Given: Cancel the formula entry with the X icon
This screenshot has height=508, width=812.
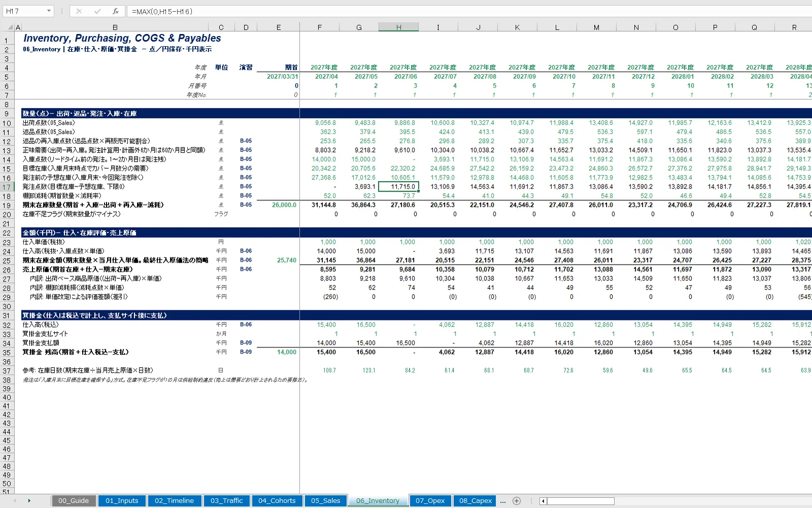Looking at the screenshot, I should (79, 11).
